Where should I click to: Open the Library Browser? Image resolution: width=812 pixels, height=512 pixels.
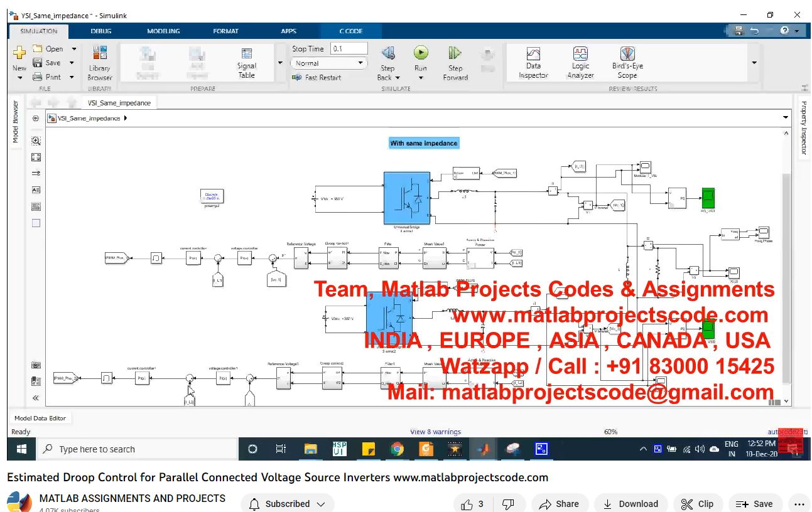[x=99, y=63]
